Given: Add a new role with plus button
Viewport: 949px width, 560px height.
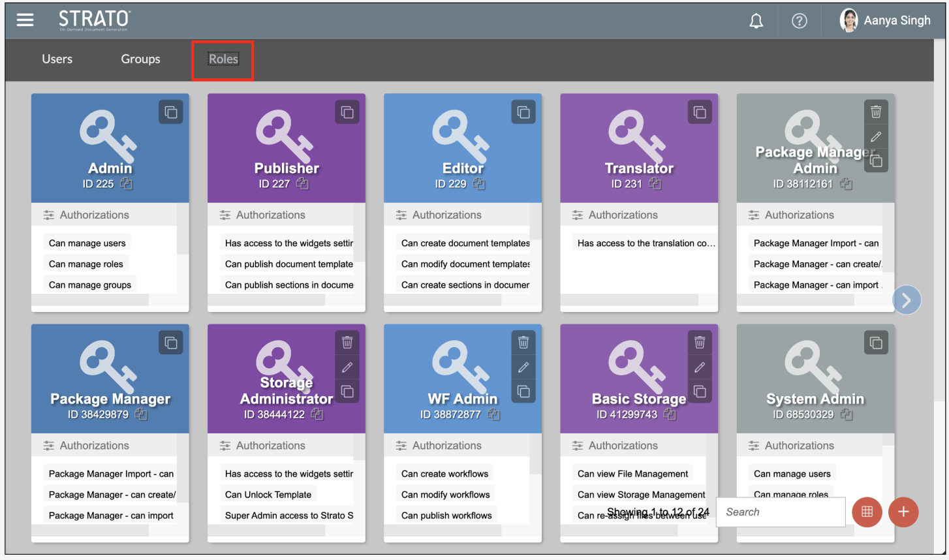Looking at the screenshot, I should pos(903,512).
